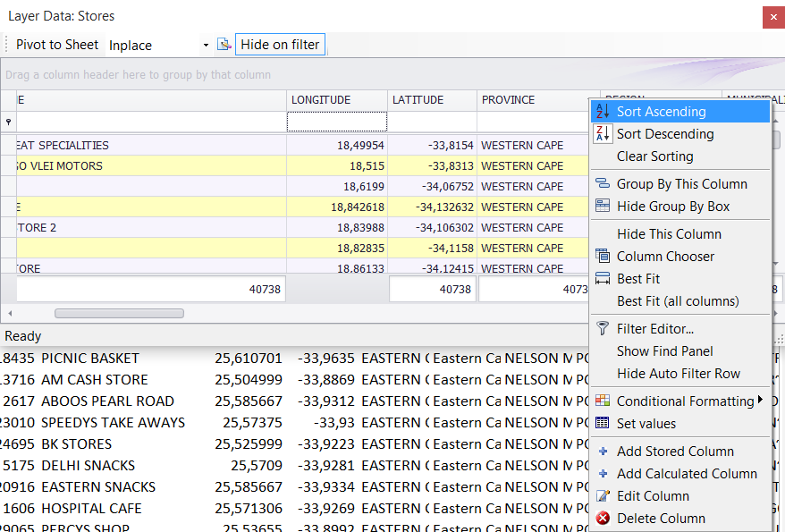Click the pivot export icon beside Inplace
785x532 pixels.
(225, 45)
